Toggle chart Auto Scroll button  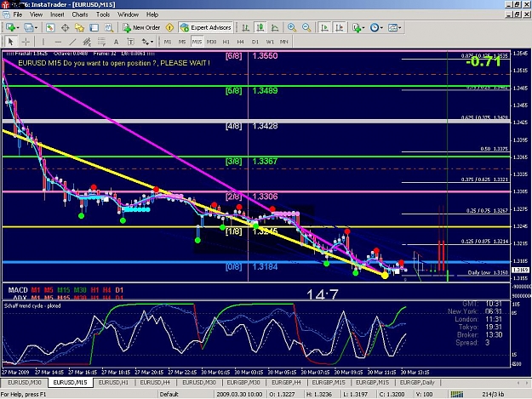coord(324,28)
